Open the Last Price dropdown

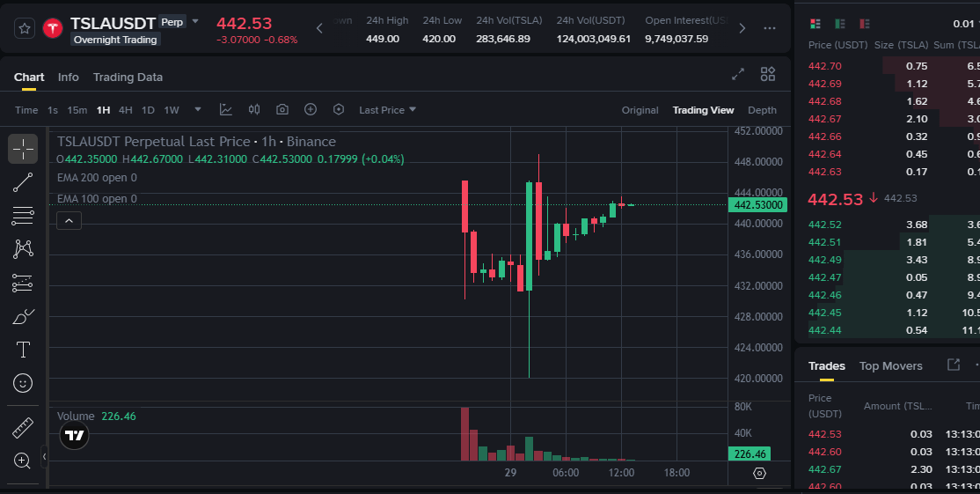[387, 110]
